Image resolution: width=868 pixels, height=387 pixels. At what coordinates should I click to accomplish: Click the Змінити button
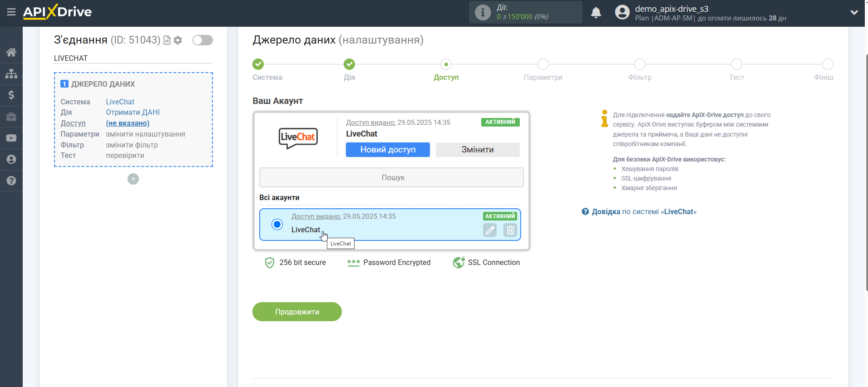tap(478, 150)
